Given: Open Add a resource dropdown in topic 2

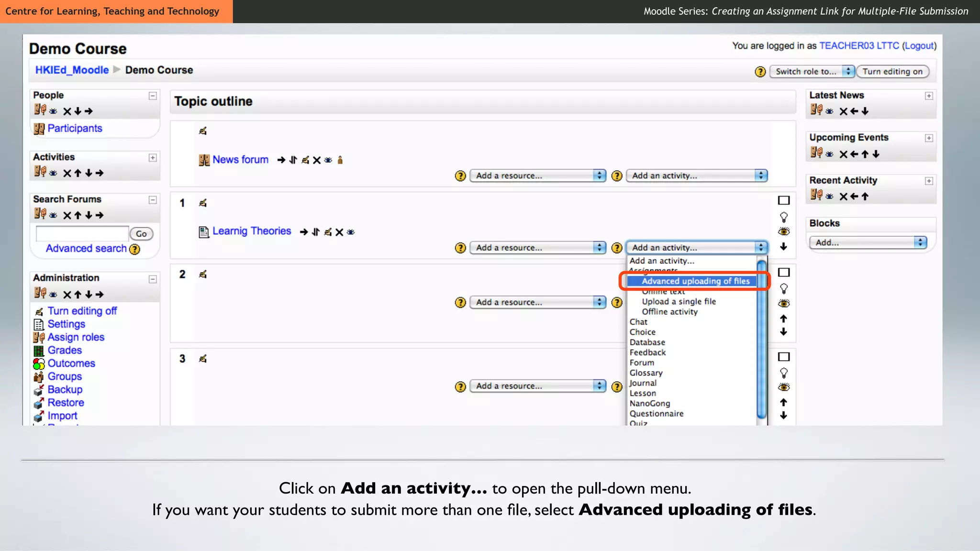Looking at the screenshot, I should point(538,302).
